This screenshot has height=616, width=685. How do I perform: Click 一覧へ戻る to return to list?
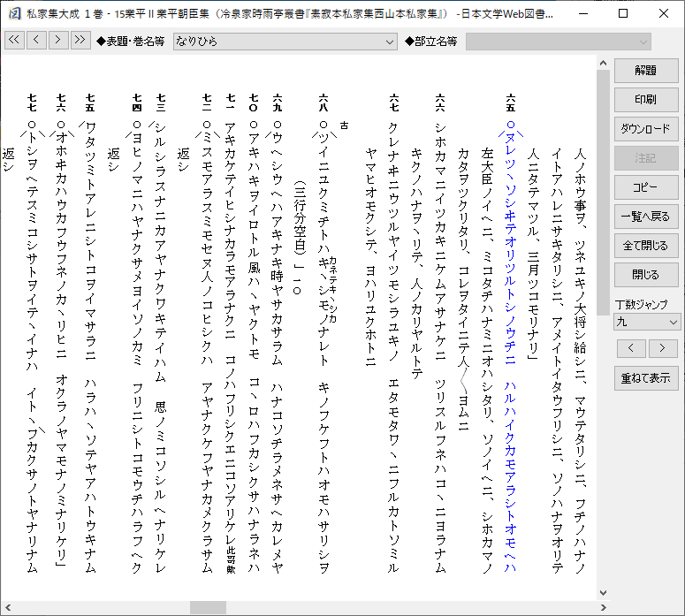[x=646, y=217]
